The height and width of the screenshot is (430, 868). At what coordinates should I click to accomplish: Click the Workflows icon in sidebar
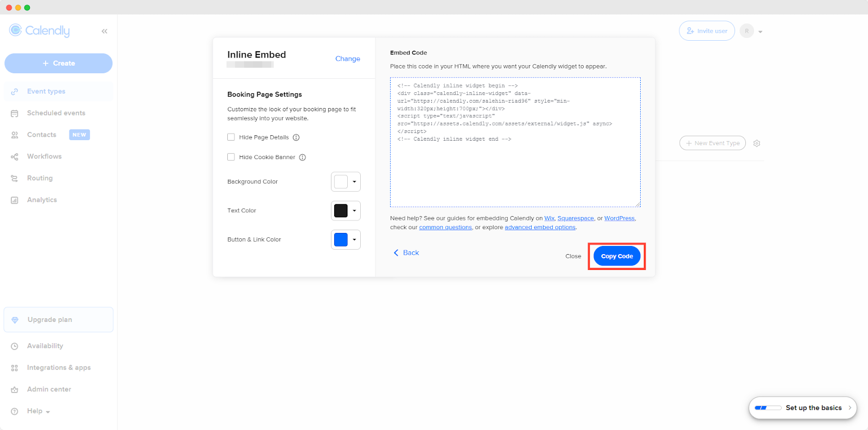point(15,156)
